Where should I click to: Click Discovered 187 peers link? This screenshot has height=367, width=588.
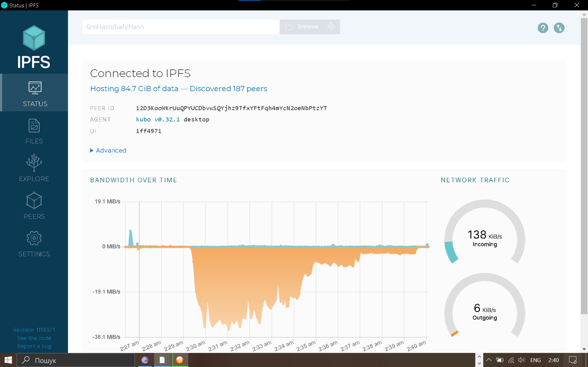228,89
